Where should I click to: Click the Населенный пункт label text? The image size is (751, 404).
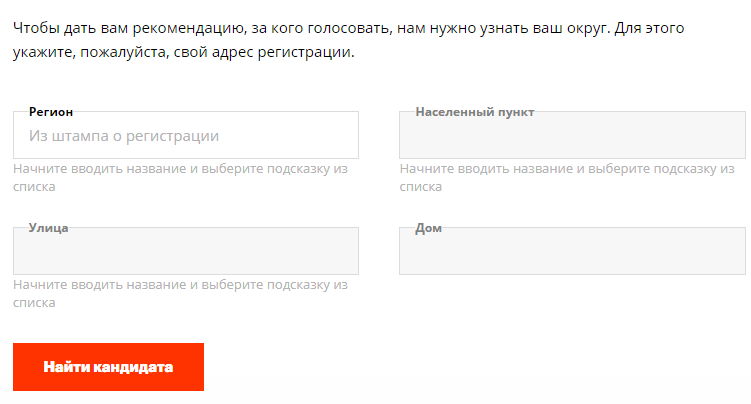[475, 112]
